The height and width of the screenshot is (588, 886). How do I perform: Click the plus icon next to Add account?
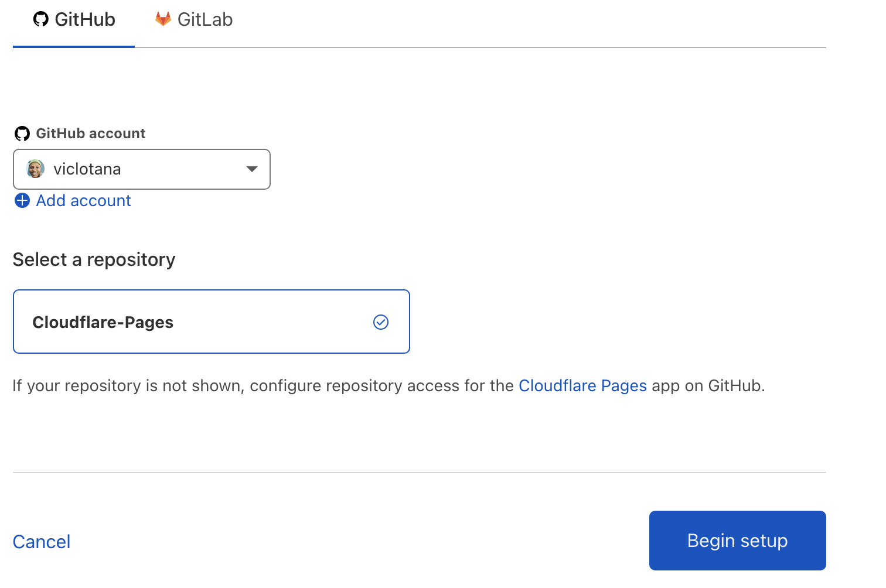tap(22, 201)
